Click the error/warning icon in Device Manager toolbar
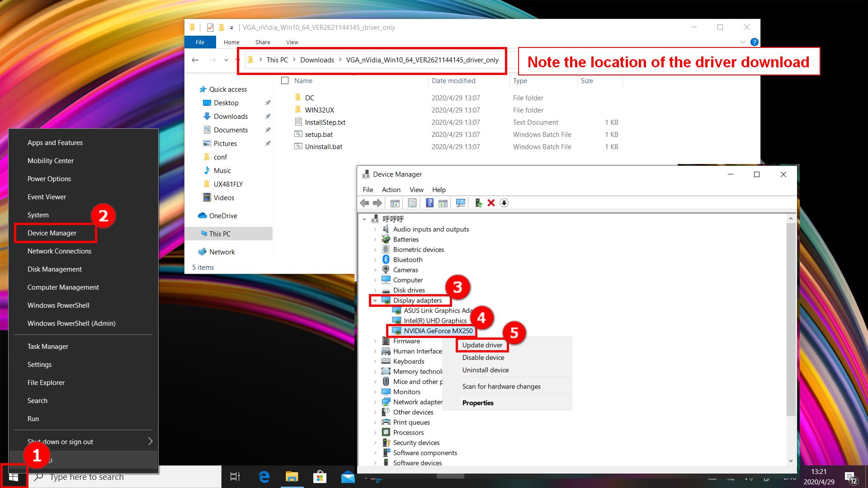The height and width of the screenshot is (488, 868). tap(491, 202)
